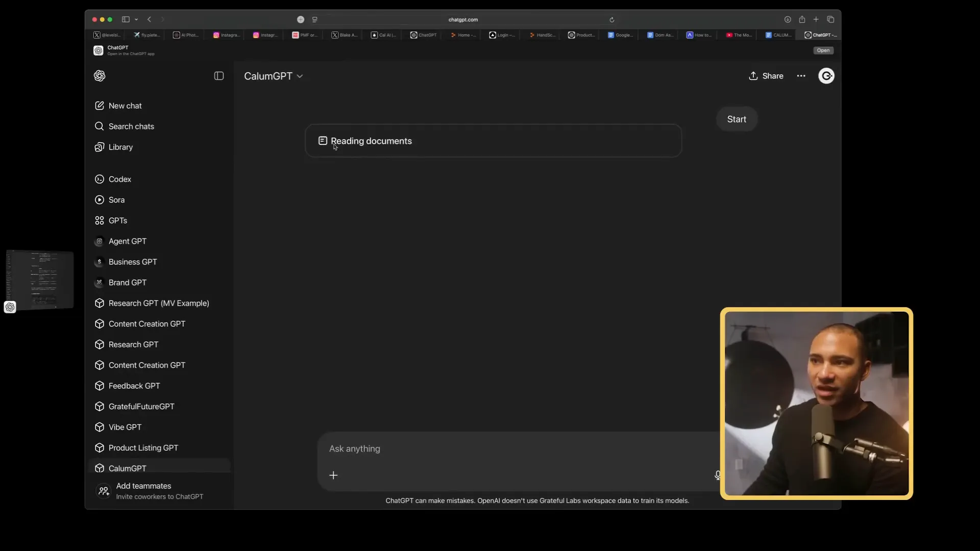The width and height of the screenshot is (980, 551).
Task: Click the Library icon
Action: [100, 147]
